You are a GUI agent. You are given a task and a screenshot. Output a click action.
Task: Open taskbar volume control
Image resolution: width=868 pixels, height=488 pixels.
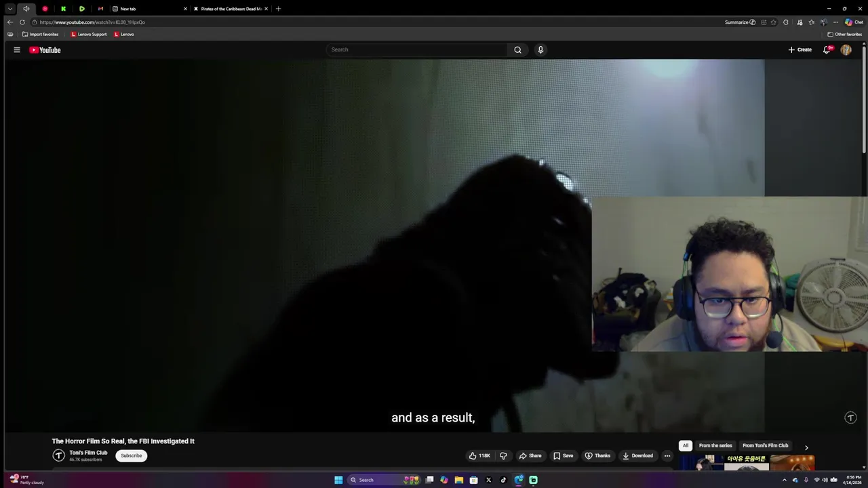click(x=825, y=480)
